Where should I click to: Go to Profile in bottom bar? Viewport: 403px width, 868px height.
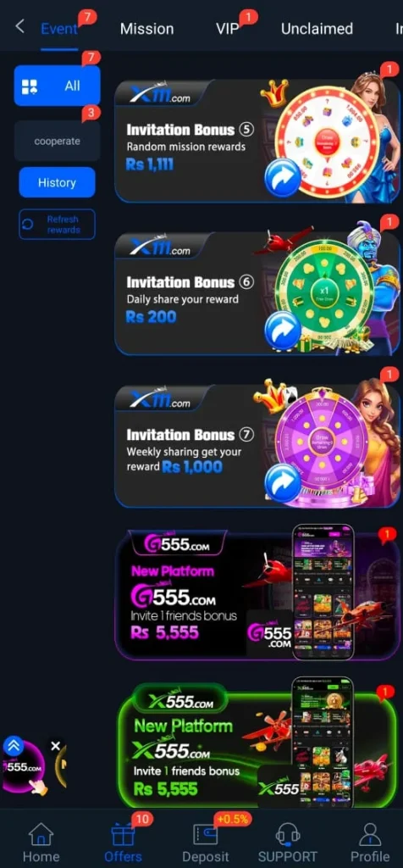pos(370,843)
